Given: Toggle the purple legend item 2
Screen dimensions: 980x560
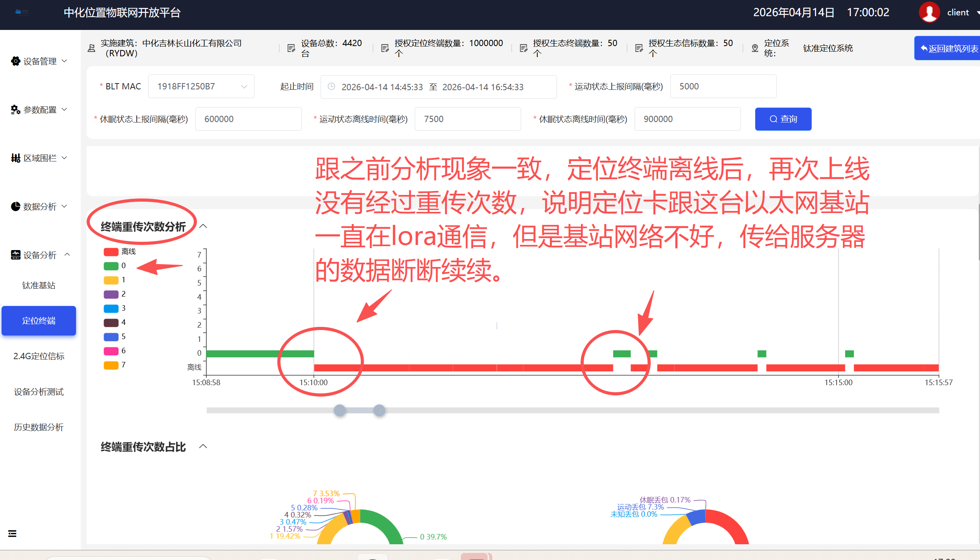Looking at the screenshot, I should (115, 294).
